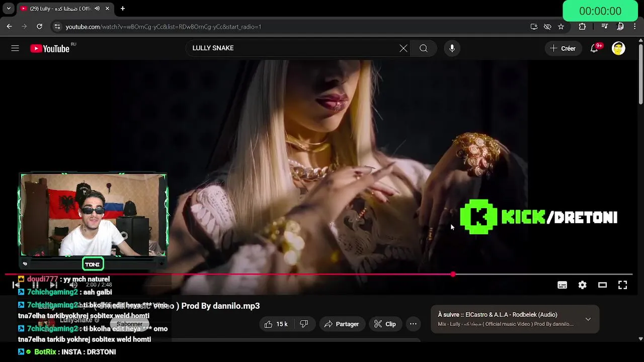Seek using the red progress bar handle
This screenshot has width=644, height=362.
click(x=453, y=275)
